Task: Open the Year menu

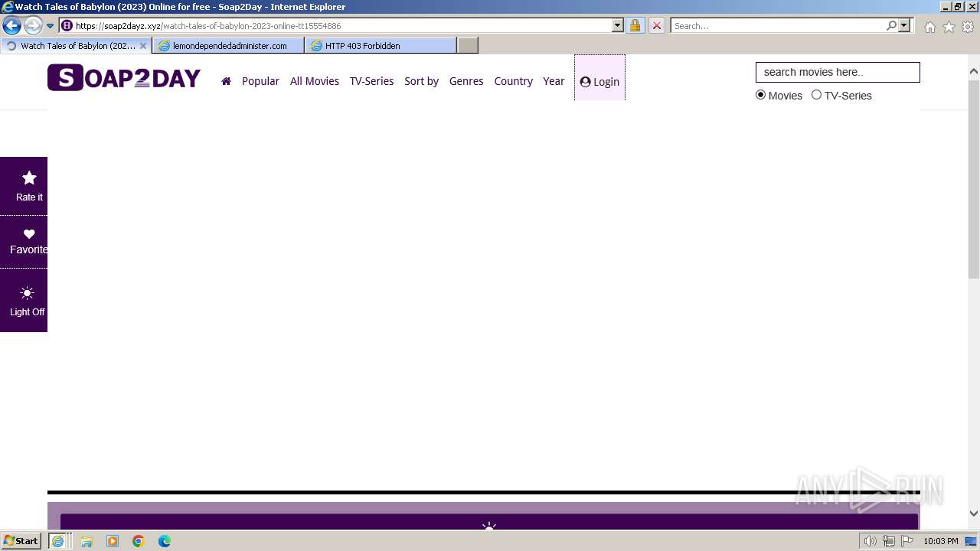Action: [x=554, y=81]
